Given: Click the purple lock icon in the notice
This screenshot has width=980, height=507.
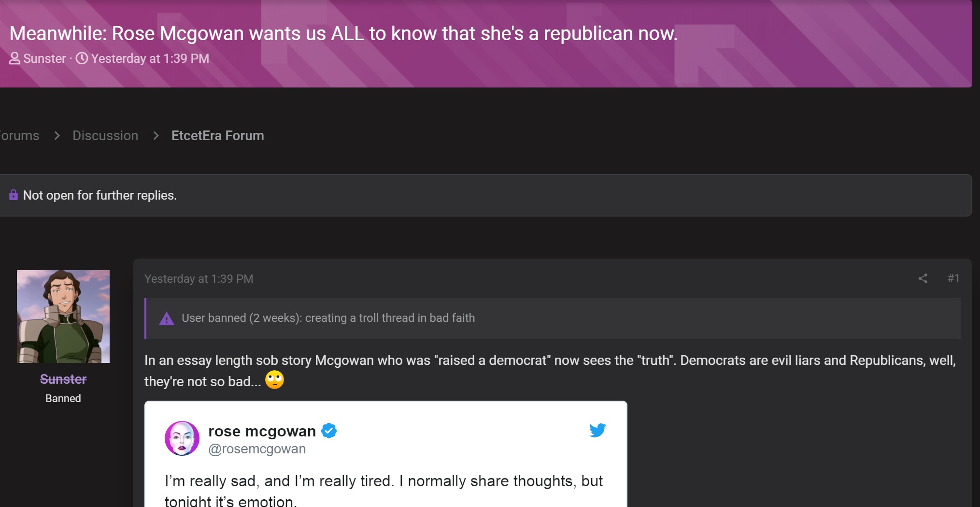Looking at the screenshot, I should click(x=14, y=195).
